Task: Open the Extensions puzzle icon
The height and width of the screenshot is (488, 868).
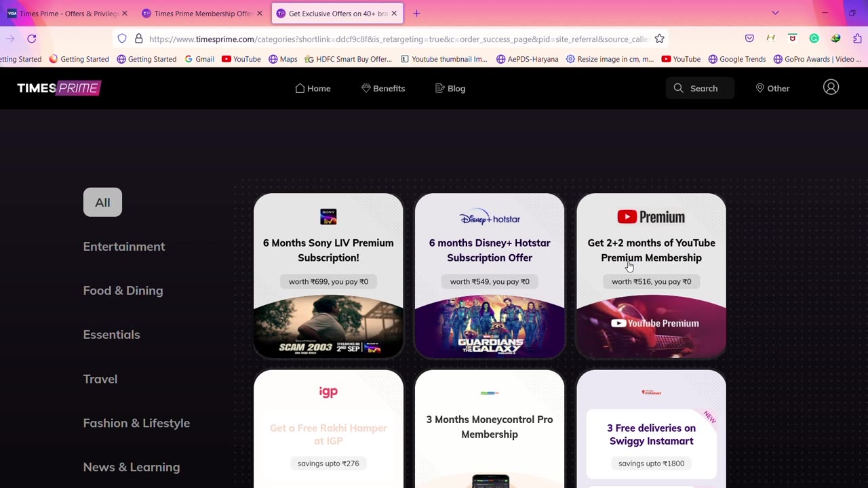Action: tap(857, 39)
